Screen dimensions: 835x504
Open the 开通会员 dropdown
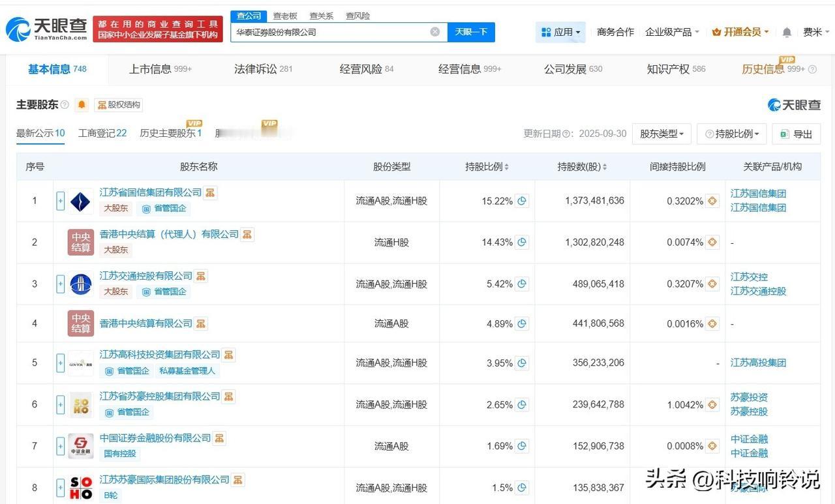click(x=740, y=32)
